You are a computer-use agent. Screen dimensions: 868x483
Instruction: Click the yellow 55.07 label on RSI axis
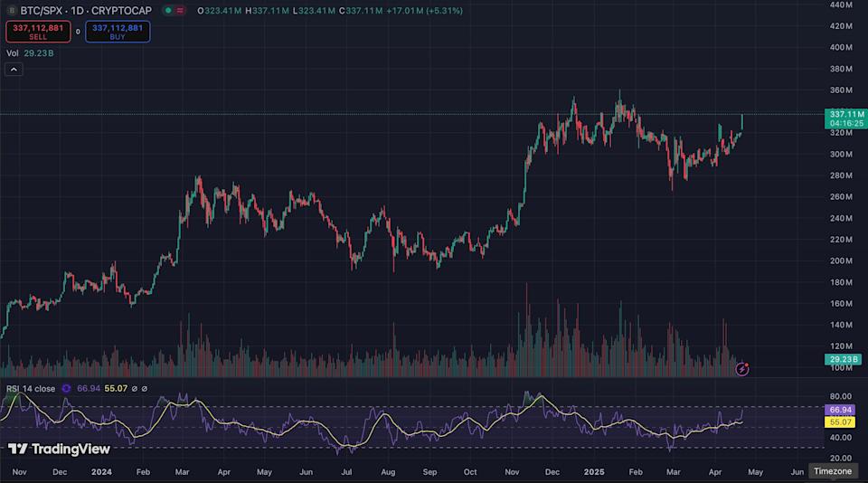840,422
